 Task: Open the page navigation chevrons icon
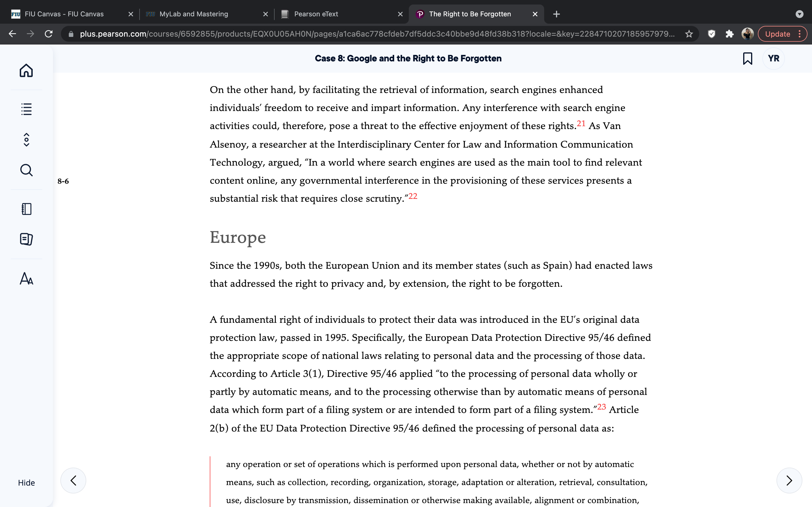pyautogui.click(x=26, y=140)
